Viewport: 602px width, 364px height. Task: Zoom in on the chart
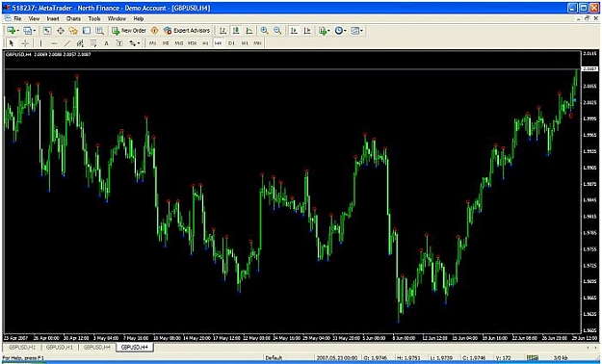264,31
